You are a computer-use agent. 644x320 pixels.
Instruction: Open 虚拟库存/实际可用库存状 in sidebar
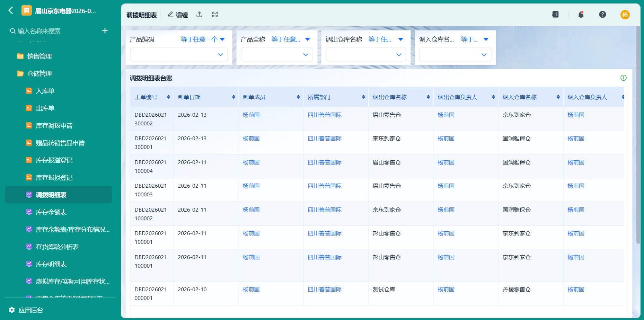coord(73,282)
